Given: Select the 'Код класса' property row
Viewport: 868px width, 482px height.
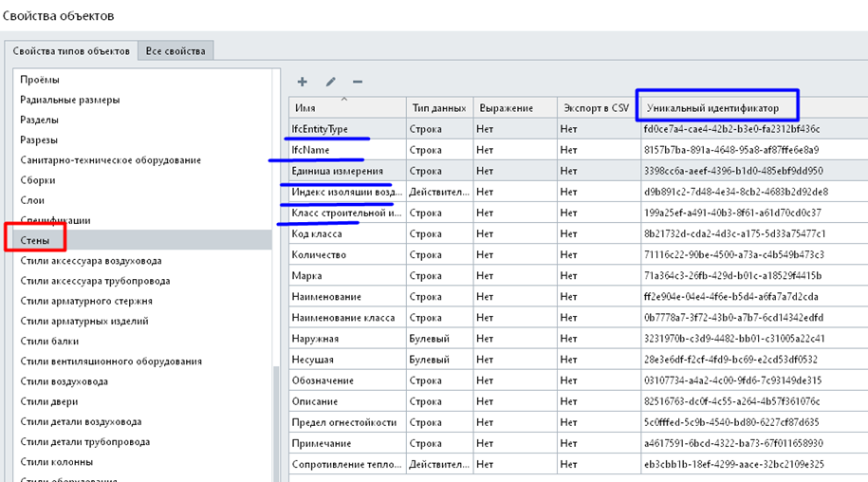Looking at the screenshot, I should click(x=579, y=233).
